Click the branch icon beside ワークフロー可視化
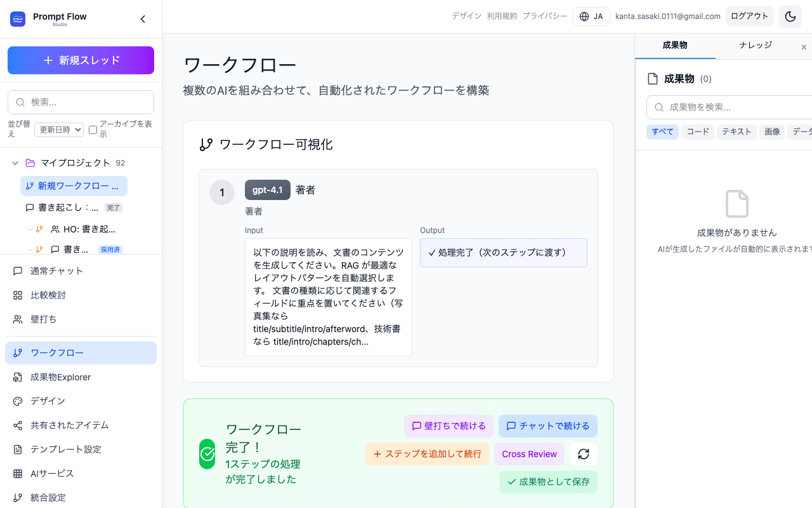 click(206, 145)
